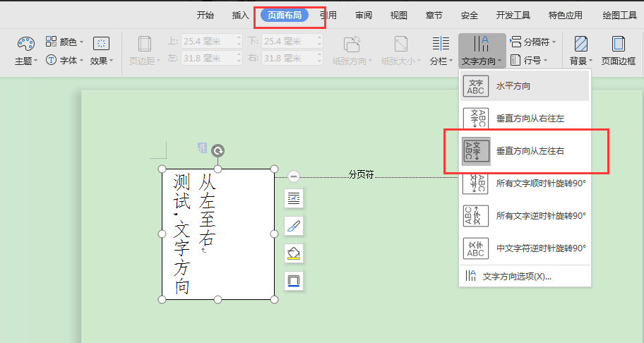
Task: Click the left margin 左 input field
Action: 212,59
